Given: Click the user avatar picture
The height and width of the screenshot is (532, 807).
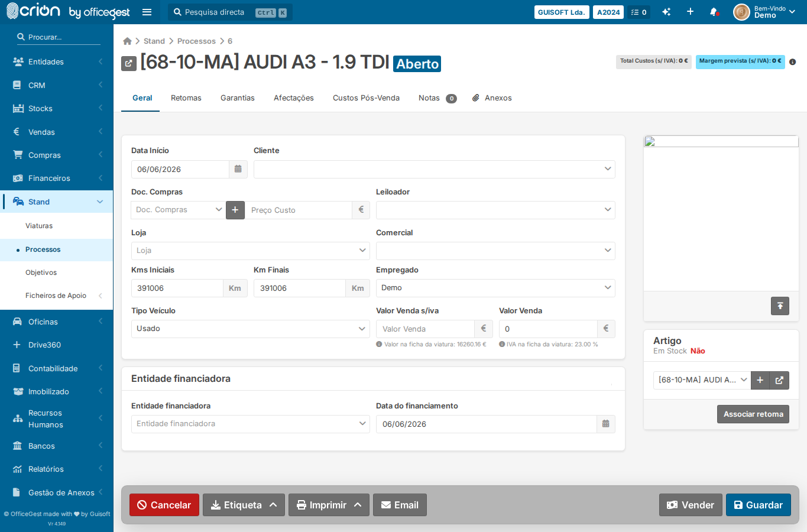Looking at the screenshot, I should click(741, 12).
